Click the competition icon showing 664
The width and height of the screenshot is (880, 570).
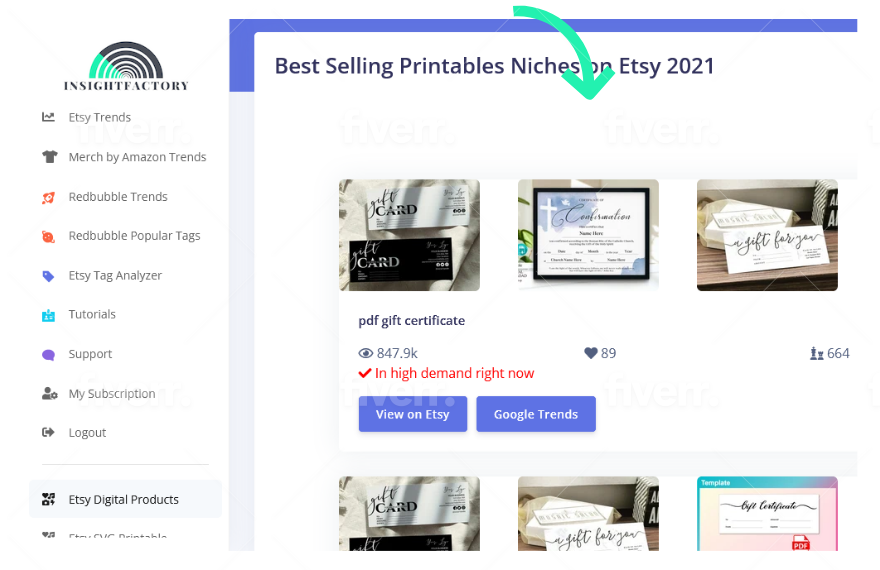[817, 353]
